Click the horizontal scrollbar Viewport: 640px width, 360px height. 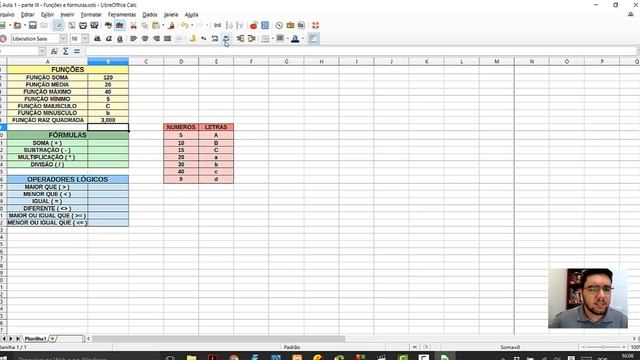pos(218,339)
